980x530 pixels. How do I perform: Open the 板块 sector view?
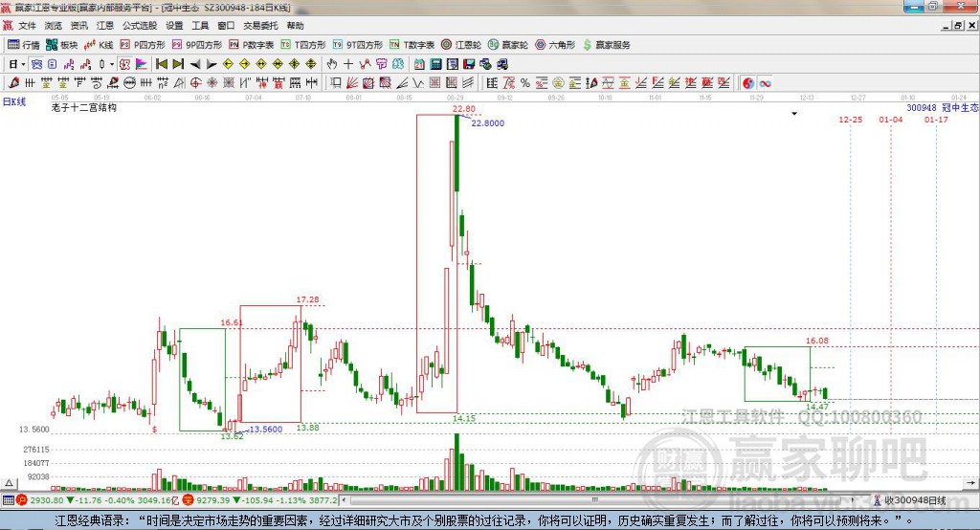61,45
